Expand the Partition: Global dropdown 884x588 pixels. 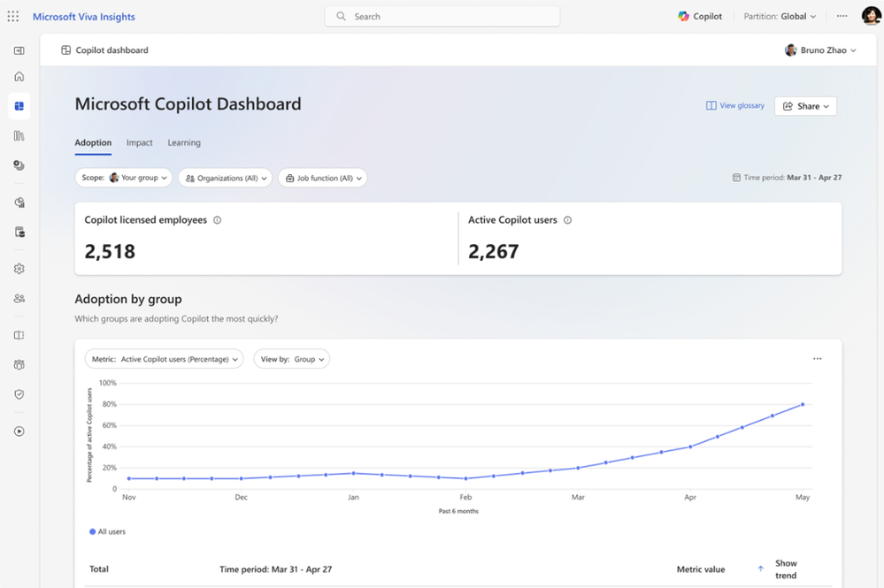click(x=780, y=16)
